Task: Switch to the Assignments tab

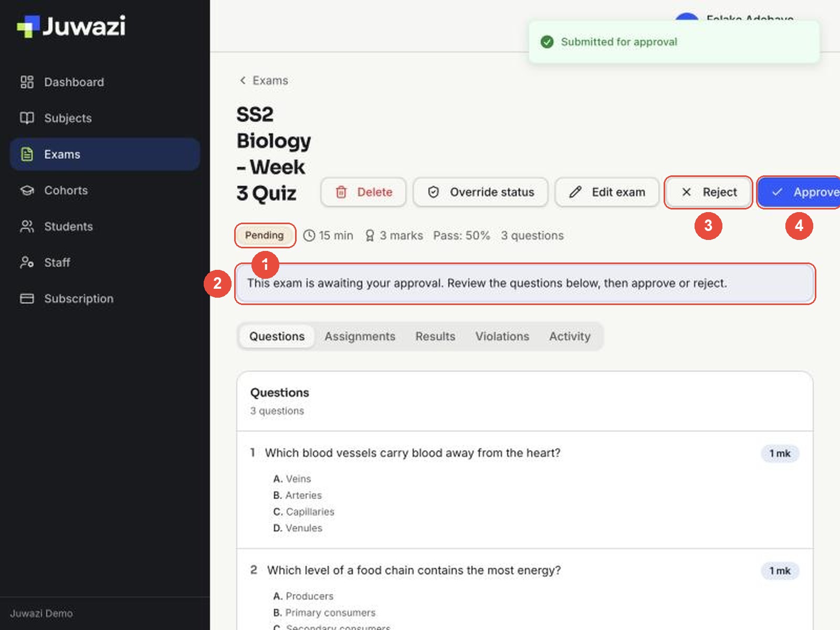Action: point(360,337)
